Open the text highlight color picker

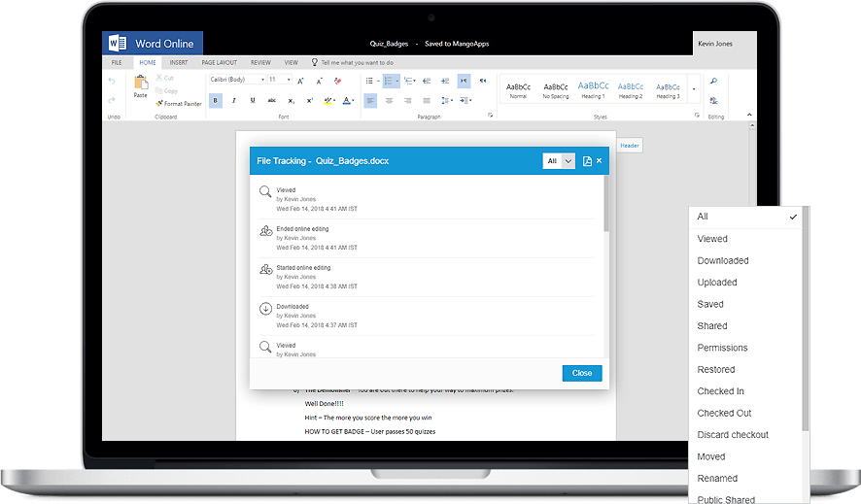click(x=328, y=100)
